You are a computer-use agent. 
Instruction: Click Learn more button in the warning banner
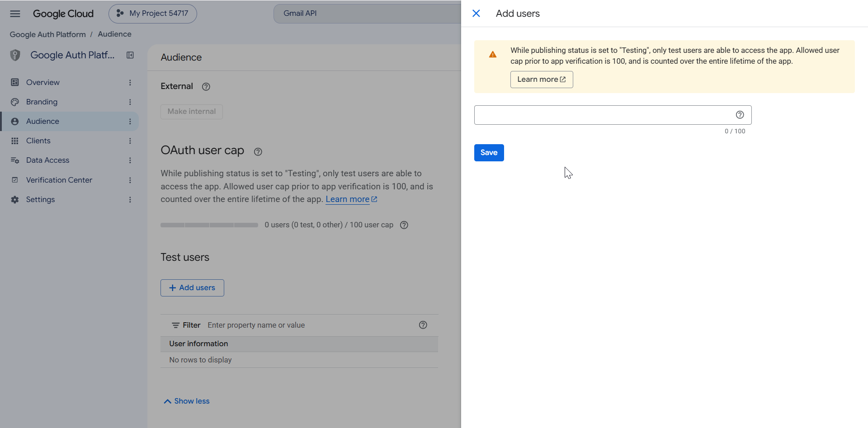point(542,80)
